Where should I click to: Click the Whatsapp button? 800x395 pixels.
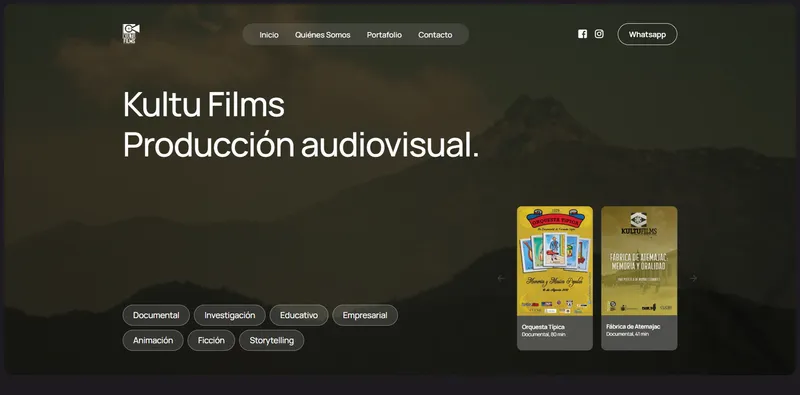coord(647,34)
